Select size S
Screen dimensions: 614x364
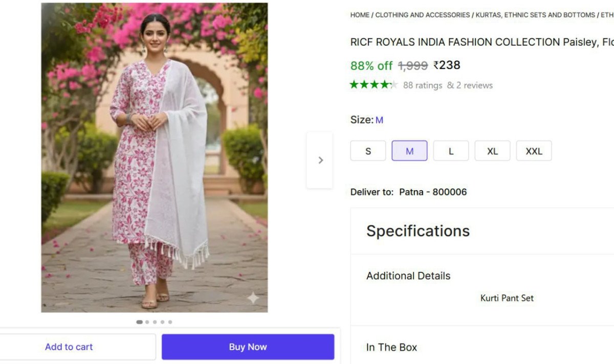(367, 151)
